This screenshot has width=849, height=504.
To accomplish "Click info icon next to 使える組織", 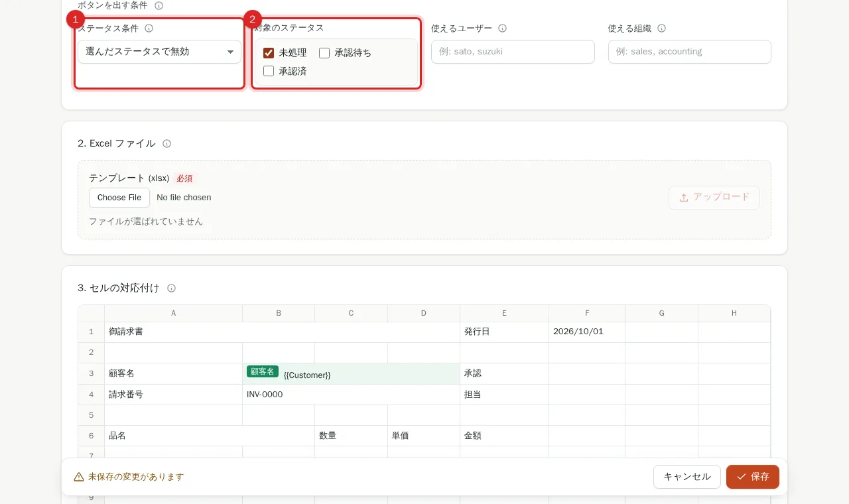I will pyautogui.click(x=661, y=29).
